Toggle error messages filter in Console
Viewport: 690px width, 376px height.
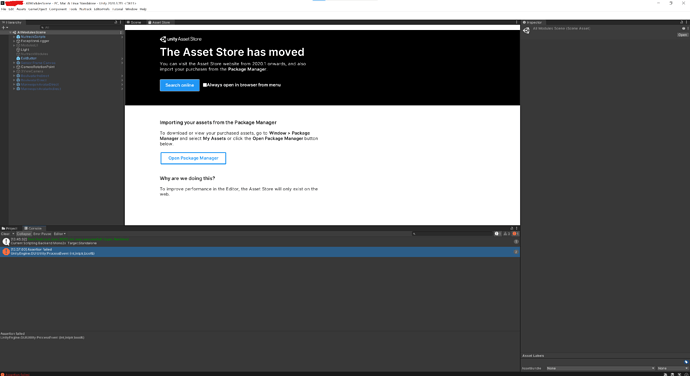coord(515,234)
